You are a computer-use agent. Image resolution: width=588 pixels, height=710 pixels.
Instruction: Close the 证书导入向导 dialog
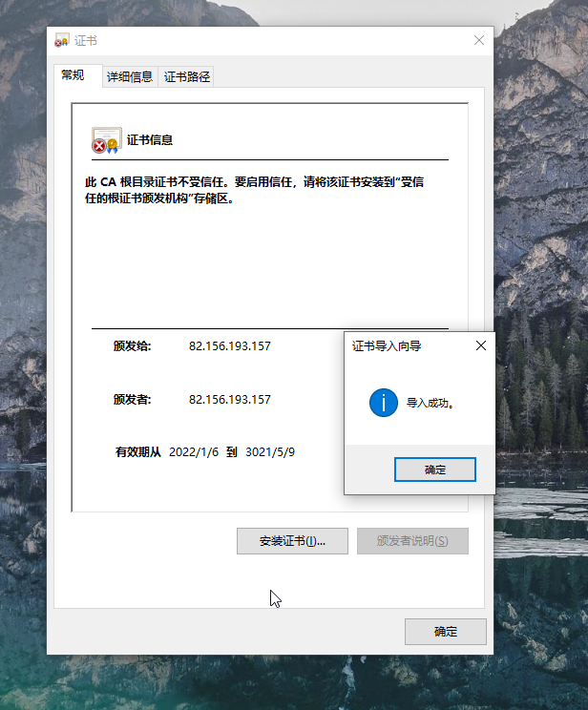[481, 346]
